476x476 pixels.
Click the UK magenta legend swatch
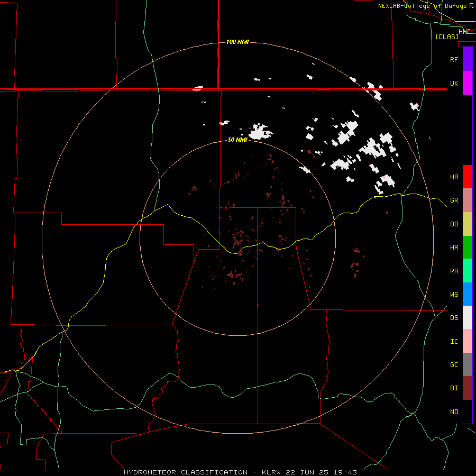[x=467, y=83]
